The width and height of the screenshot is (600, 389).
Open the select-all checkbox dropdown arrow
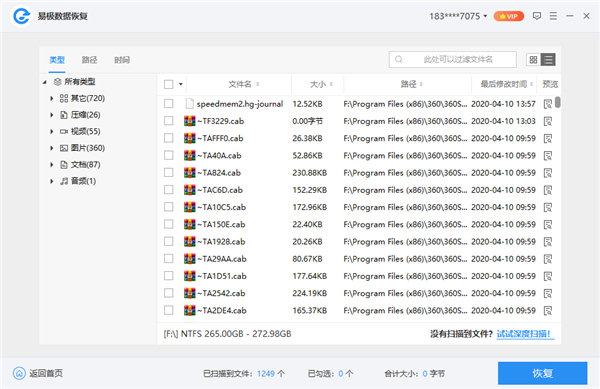(x=181, y=84)
